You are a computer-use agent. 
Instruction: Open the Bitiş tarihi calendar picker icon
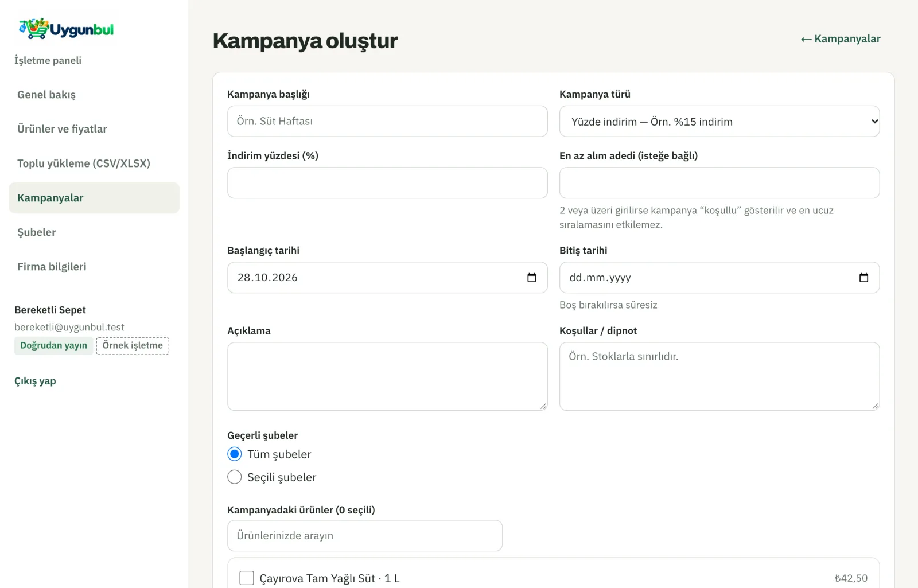click(863, 278)
